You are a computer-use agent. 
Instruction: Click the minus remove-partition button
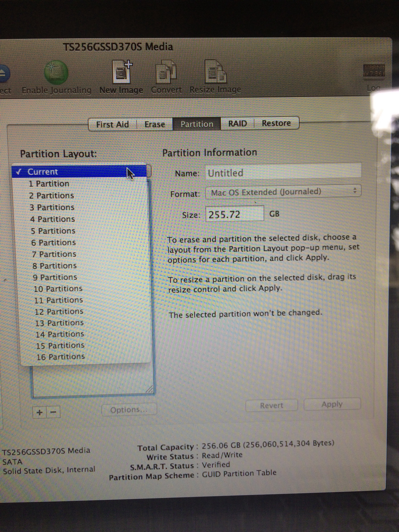53,413
